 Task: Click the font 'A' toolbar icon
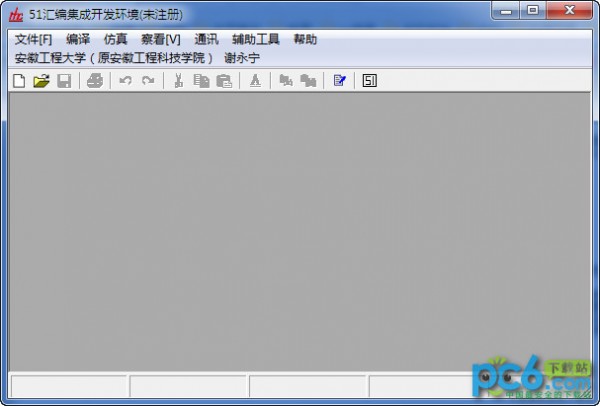click(x=255, y=81)
